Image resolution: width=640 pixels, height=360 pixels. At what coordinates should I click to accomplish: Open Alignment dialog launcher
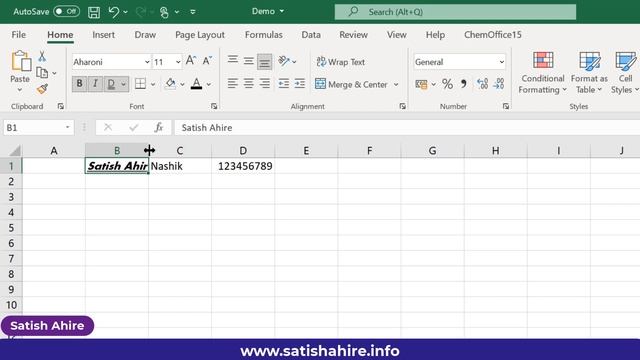402,106
